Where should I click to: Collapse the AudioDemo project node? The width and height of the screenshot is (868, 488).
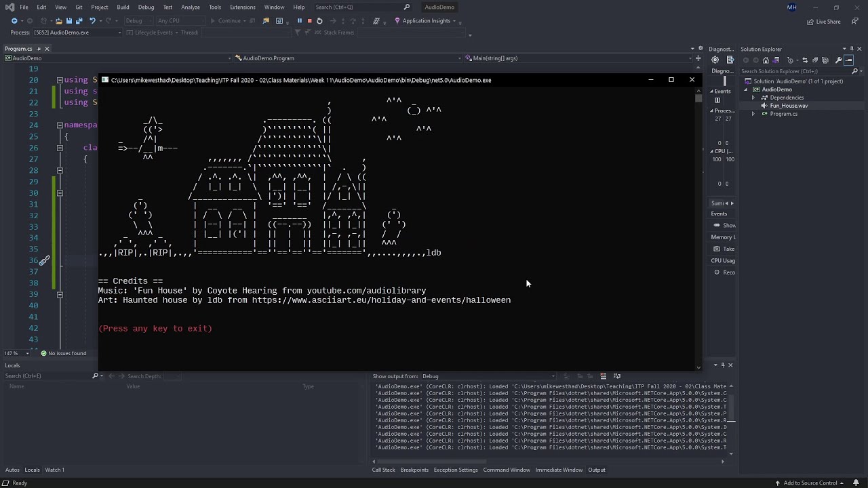pyautogui.click(x=746, y=89)
